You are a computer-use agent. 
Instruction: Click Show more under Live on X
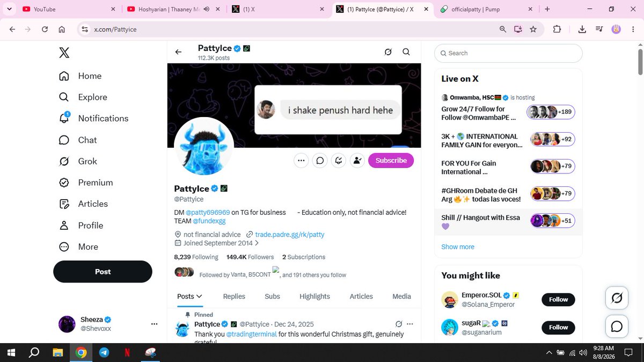point(458,247)
